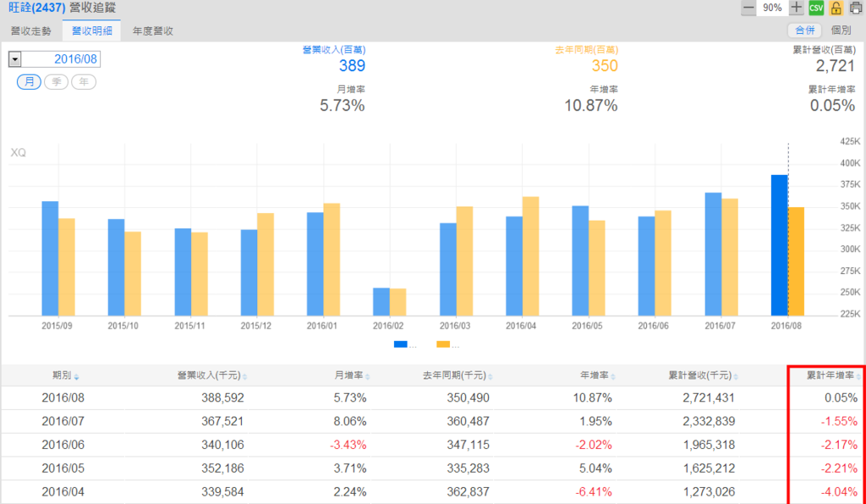
Task: Toggle the orange series legend swatch
Action: pos(443,344)
